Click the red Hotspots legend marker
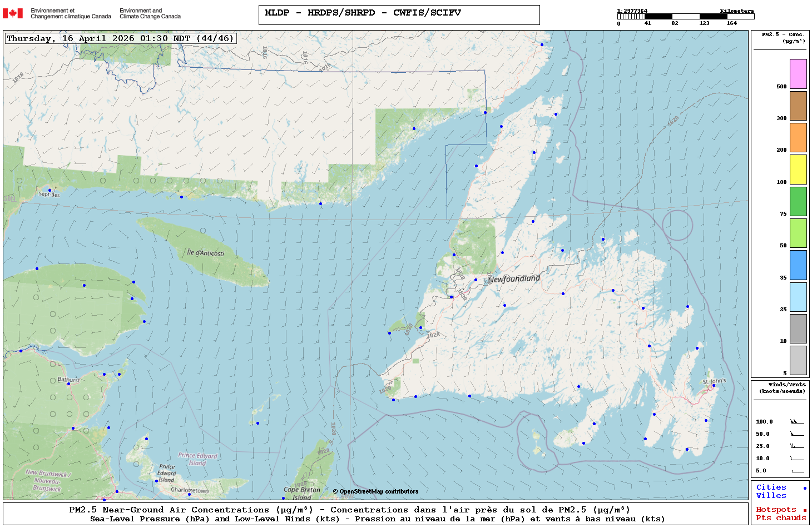This screenshot has height=528, width=812. click(804, 510)
